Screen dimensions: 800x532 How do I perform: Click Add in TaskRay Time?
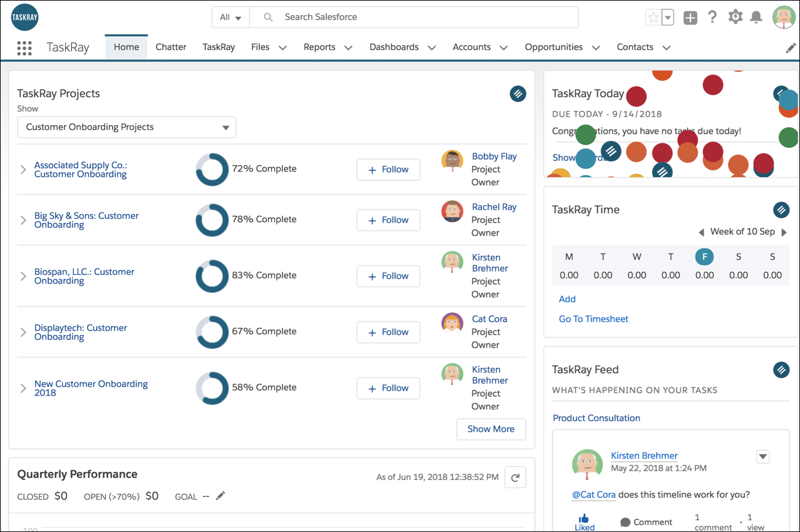point(567,299)
